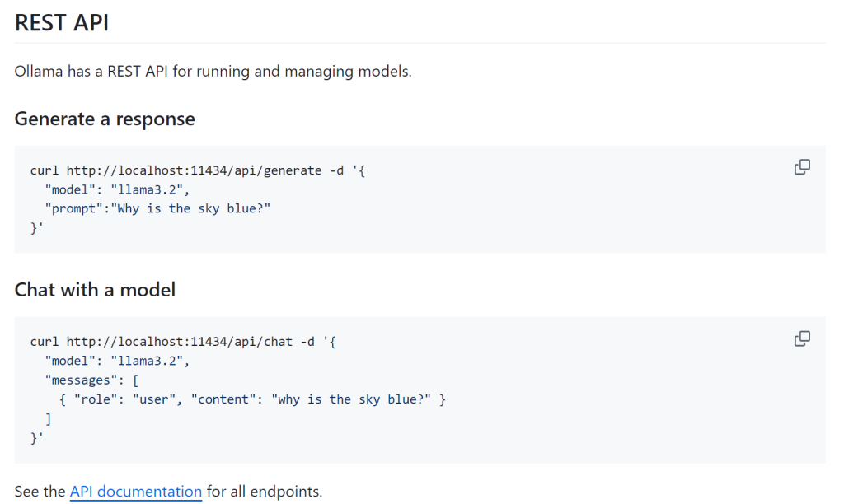The width and height of the screenshot is (844, 504).
Task: Click the 'Chat with a model' heading
Action: [x=96, y=290]
